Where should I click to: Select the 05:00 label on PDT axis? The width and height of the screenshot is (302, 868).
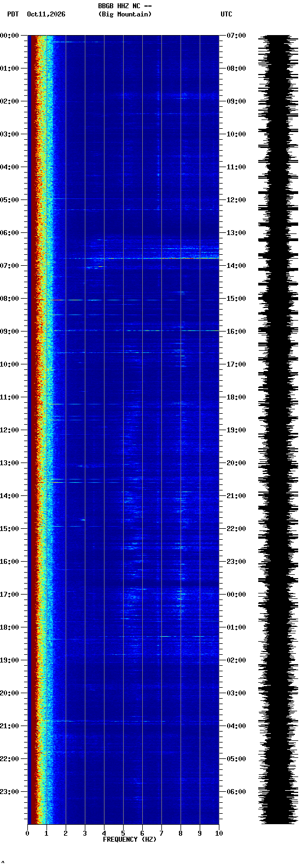pyautogui.click(x=9, y=200)
